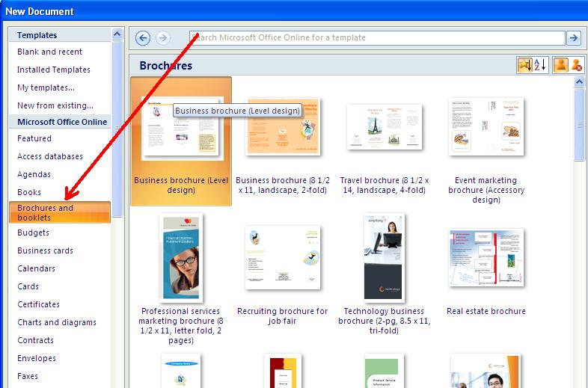Click the brochures gallery scroll up arrow
588x388 pixels.
pos(579,81)
